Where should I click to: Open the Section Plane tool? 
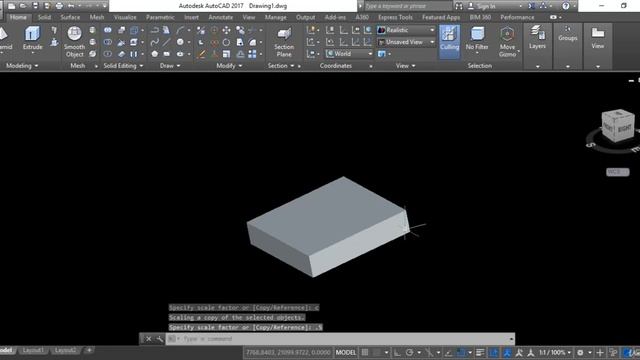(x=284, y=42)
